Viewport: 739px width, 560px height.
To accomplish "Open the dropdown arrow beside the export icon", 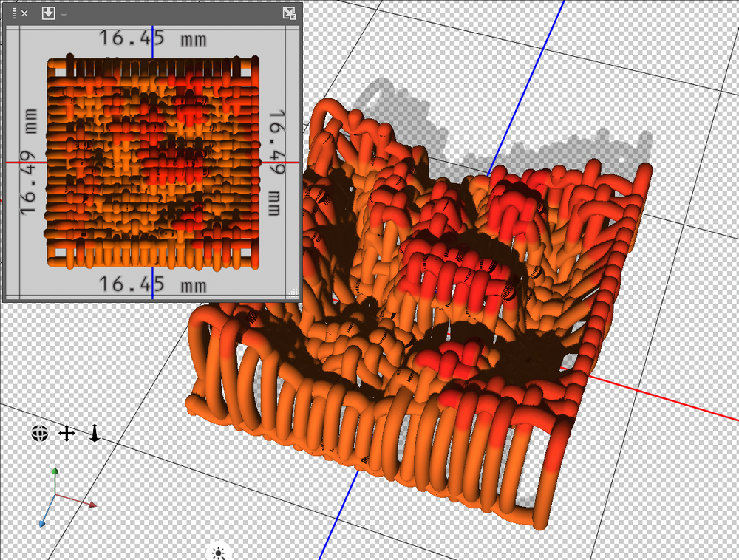I will 64,15.
